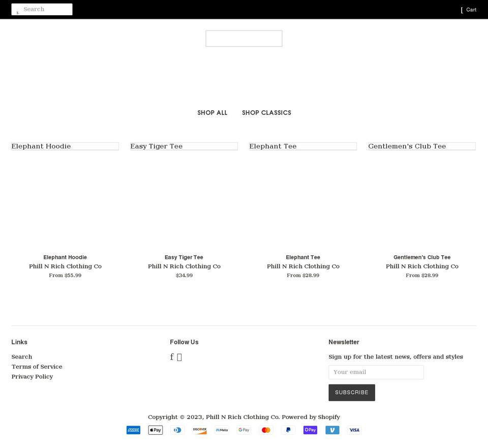
Task: Open the second social icon next to Facebook
Action: (179, 357)
